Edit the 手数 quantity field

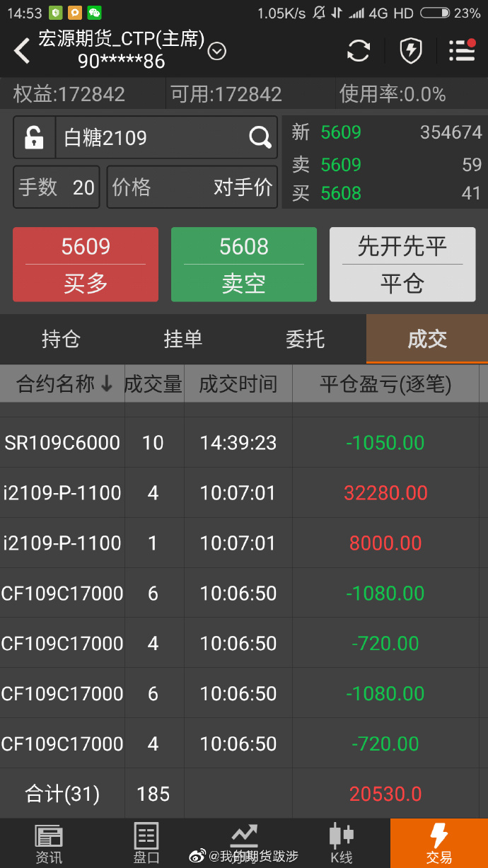57,187
